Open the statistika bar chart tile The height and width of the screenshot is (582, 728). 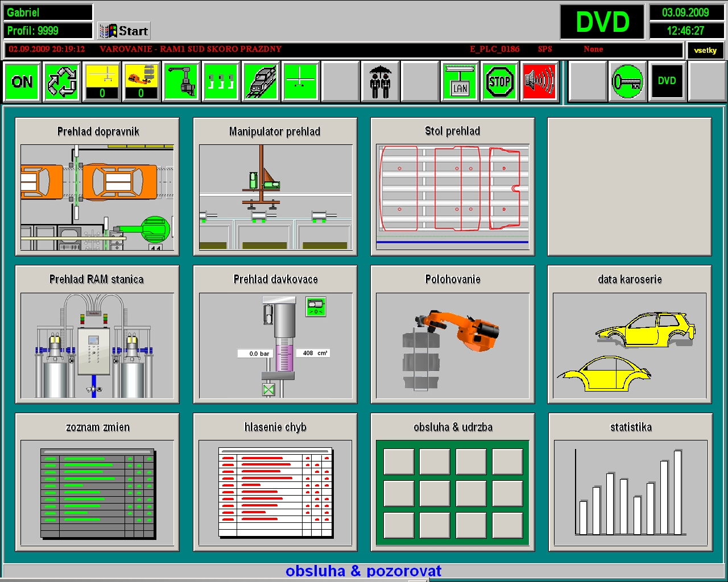click(x=631, y=482)
